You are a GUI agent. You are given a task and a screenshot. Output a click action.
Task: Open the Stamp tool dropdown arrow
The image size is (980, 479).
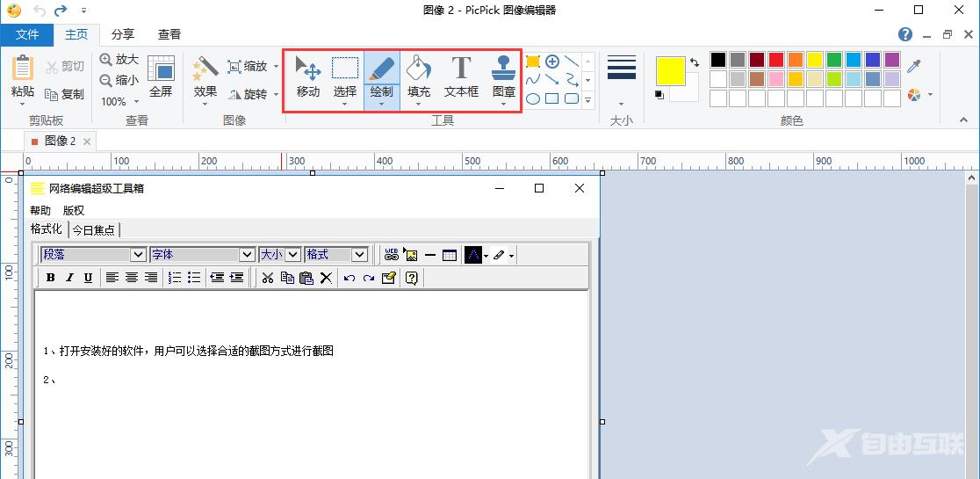tap(504, 105)
